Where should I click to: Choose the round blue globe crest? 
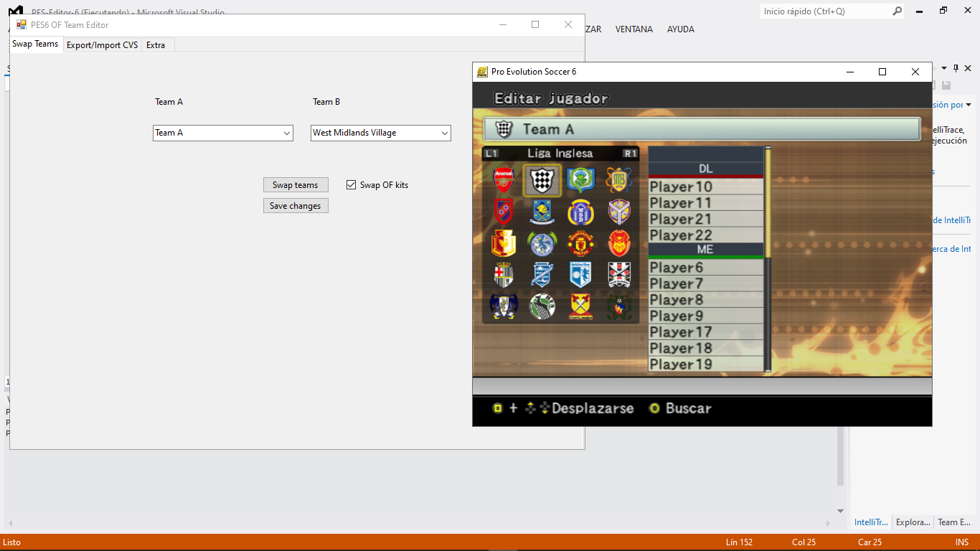click(x=542, y=243)
